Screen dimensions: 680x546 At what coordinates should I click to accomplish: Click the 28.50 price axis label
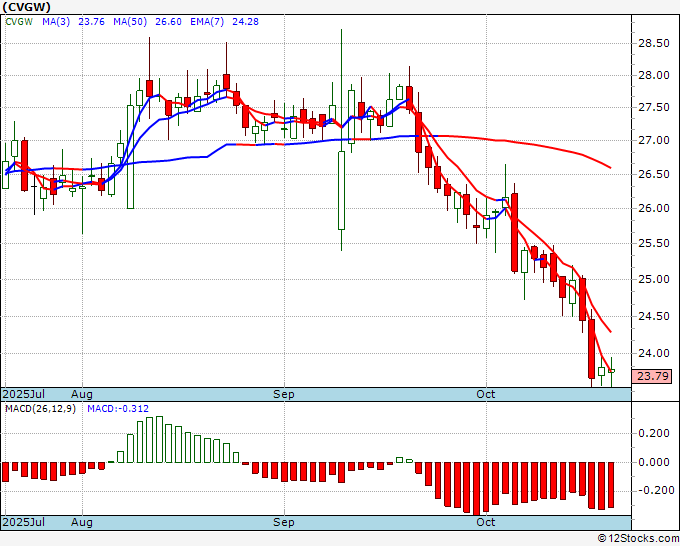[654, 43]
